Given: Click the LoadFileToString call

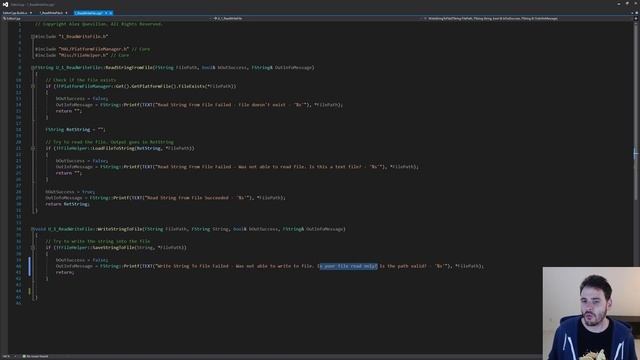Looking at the screenshot, I should coord(113,149).
